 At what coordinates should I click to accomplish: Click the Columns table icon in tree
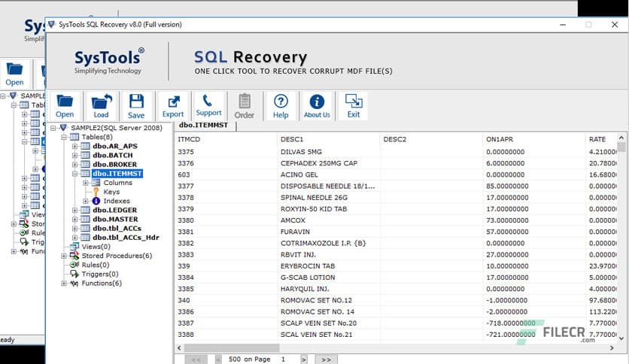[96, 183]
